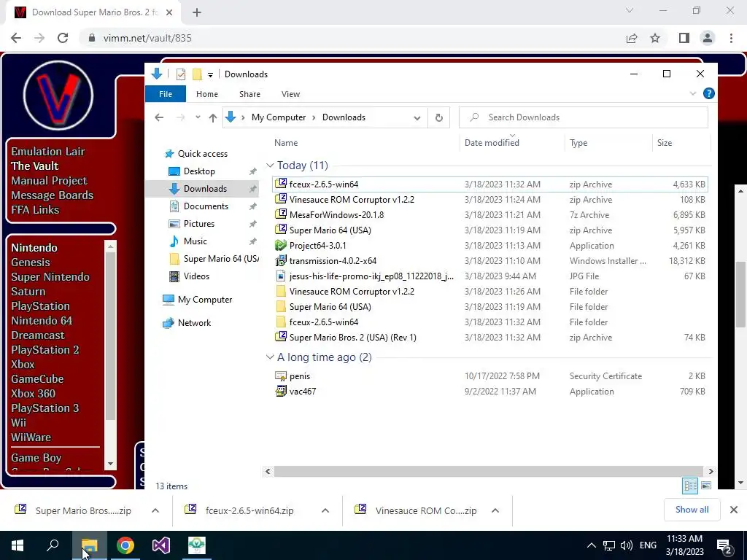Collapse the A long time ago (2) group

coord(270,357)
